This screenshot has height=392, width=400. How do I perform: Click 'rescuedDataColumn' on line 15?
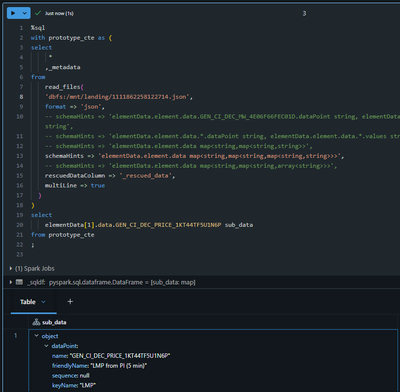point(75,176)
